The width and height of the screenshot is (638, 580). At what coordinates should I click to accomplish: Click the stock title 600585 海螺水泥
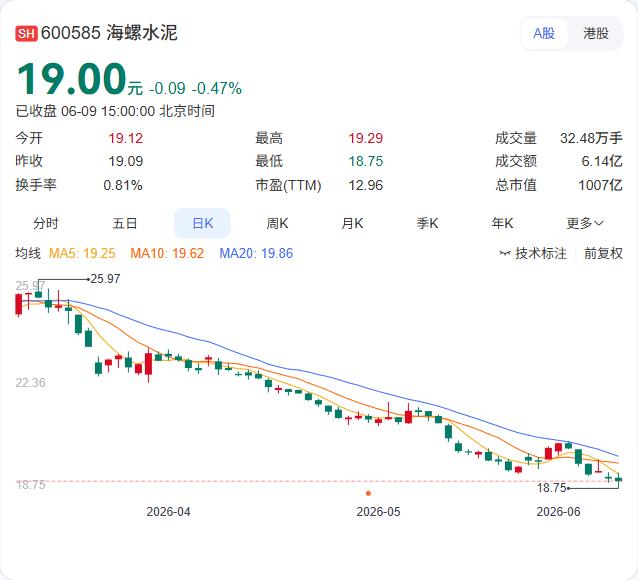tap(109, 33)
